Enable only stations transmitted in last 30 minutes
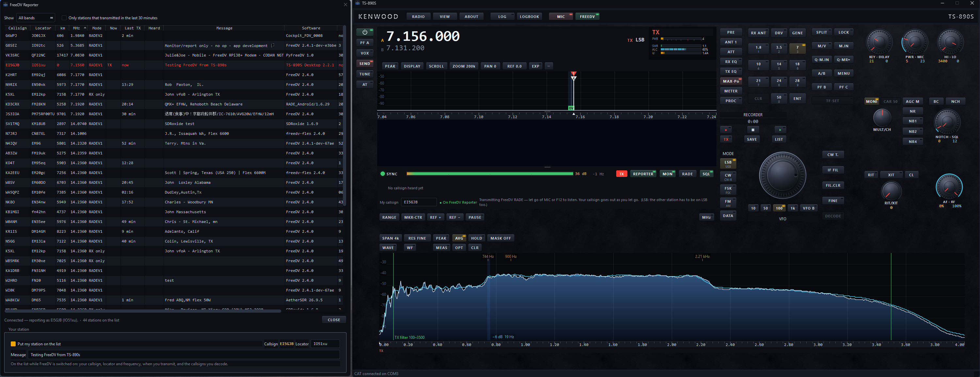980x377 pixels. [64, 18]
